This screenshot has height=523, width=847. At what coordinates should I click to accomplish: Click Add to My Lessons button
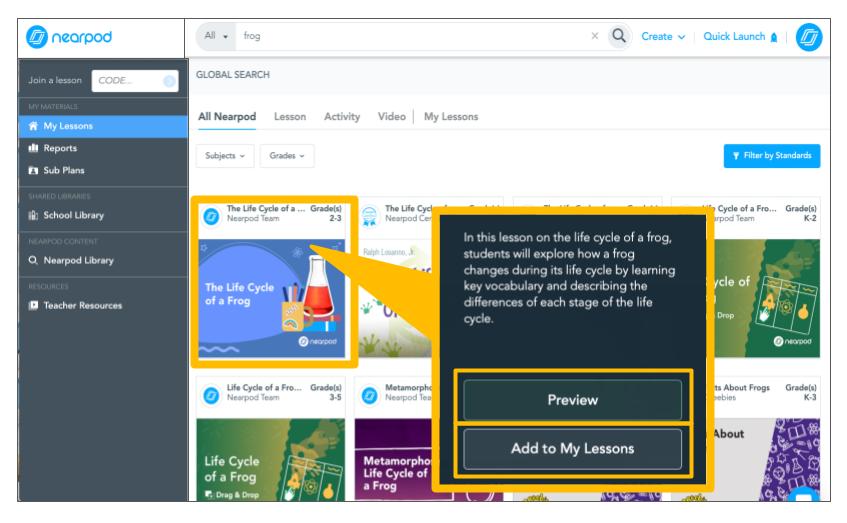tap(571, 449)
